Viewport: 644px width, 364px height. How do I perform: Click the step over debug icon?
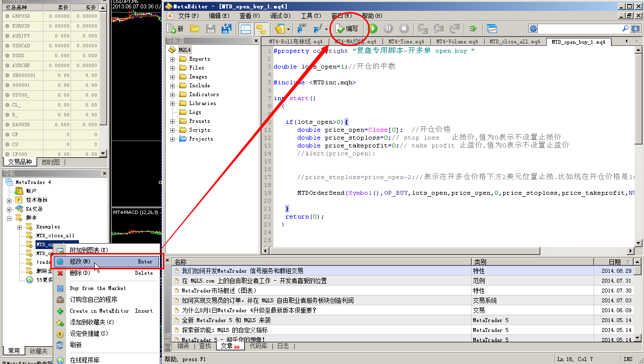[439, 29]
